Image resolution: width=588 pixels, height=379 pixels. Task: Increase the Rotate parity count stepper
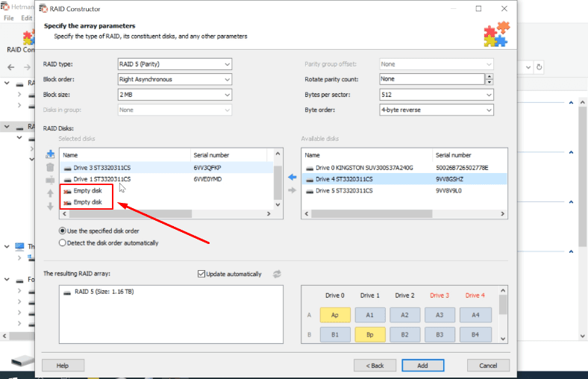coord(489,76)
